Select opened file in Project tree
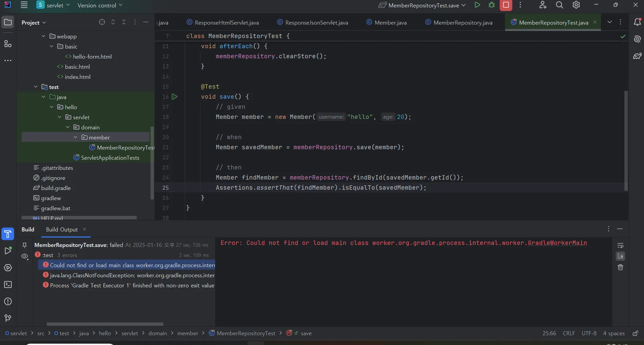 (102, 22)
